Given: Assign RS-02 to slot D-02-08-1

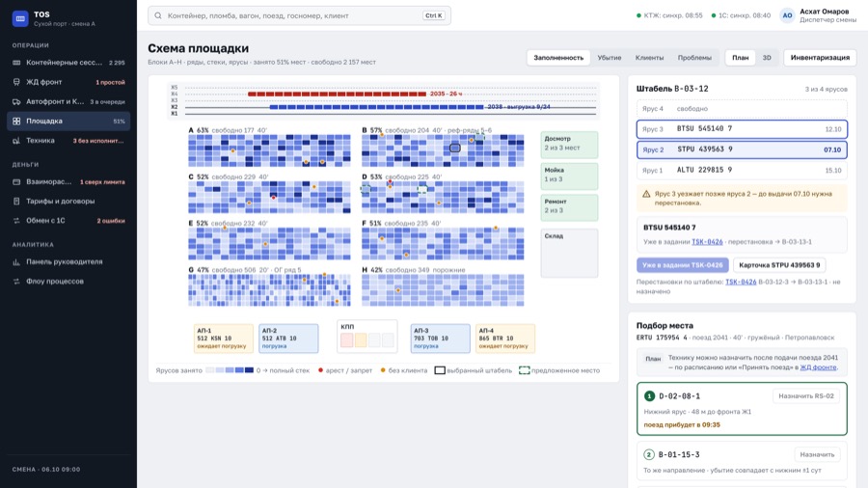Looking at the screenshot, I should pyautogui.click(x=806, y=396).
